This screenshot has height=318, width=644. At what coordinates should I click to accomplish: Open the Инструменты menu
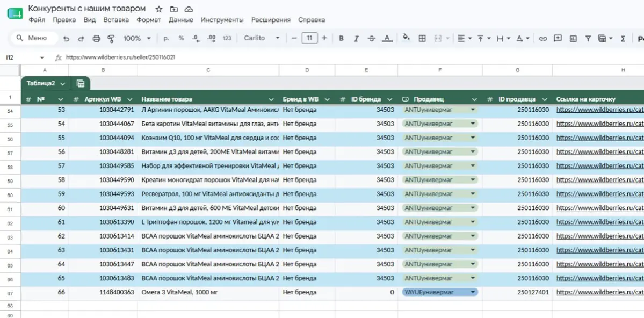(x=222, y=20)
